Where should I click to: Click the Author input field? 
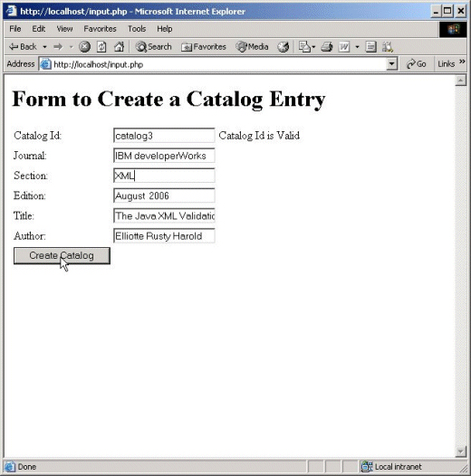pyautogui.click(x=164, y=235)
